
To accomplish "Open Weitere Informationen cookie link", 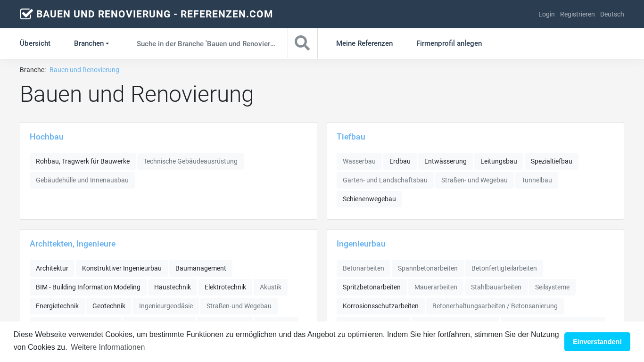I will pyautogui.click(x=107, y=347).
